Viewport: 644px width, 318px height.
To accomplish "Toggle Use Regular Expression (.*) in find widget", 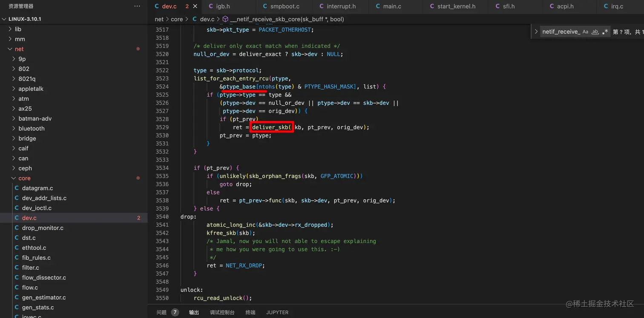I will pyautogui.click(x=605, y=32).
